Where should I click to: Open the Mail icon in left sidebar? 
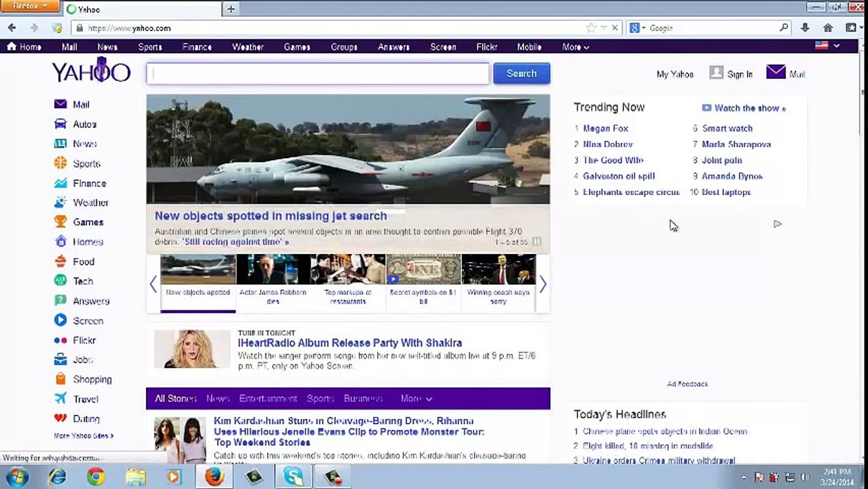point(60,104)
